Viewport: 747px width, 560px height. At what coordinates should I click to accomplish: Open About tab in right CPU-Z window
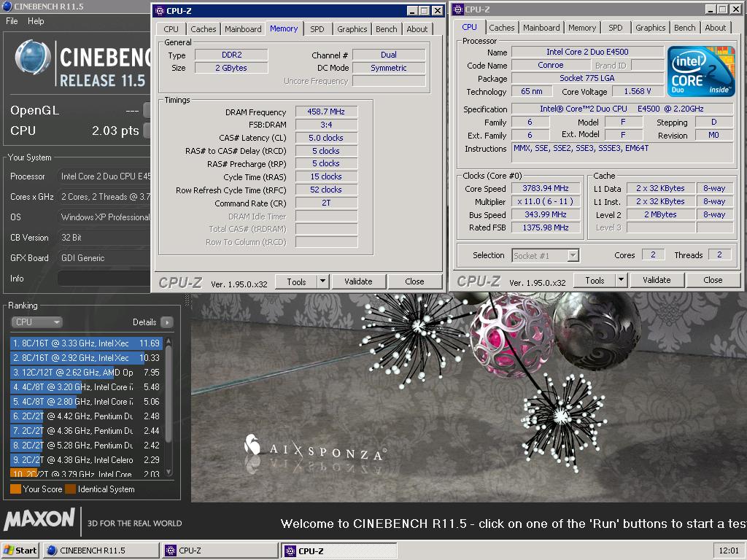(716, 28)
